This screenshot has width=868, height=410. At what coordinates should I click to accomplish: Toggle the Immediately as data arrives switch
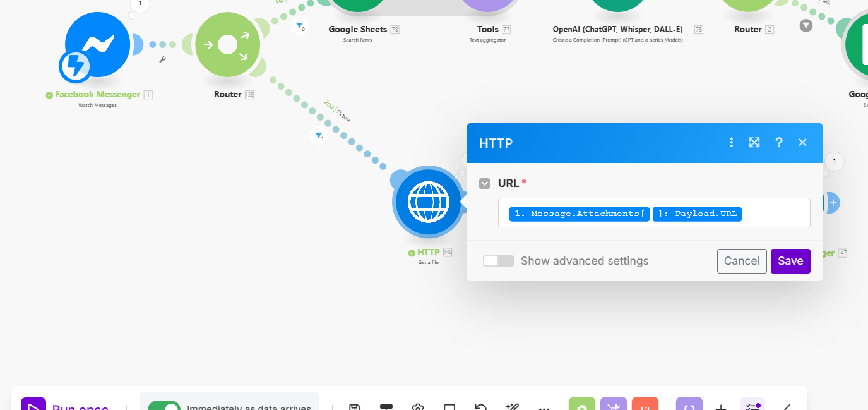click(164, 406)
